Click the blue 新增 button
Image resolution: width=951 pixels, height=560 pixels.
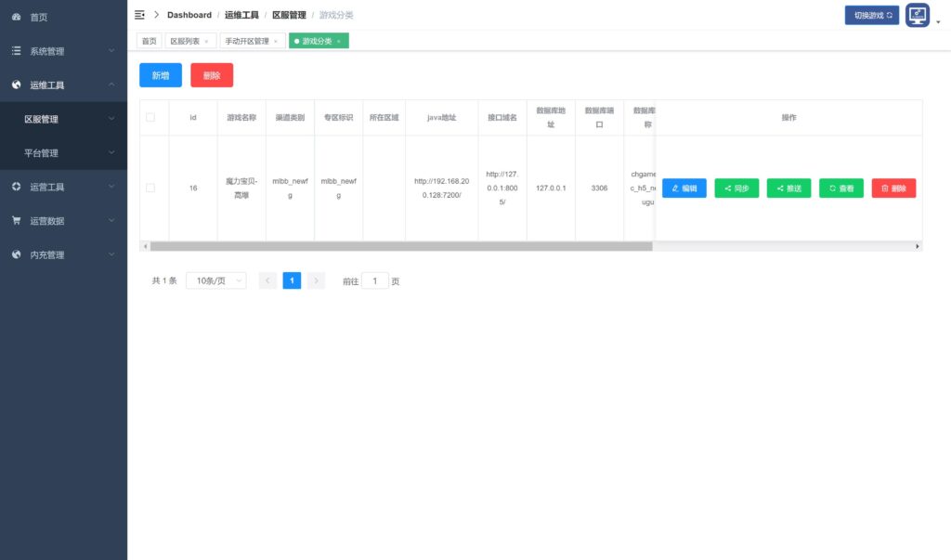tap(161, 75)
